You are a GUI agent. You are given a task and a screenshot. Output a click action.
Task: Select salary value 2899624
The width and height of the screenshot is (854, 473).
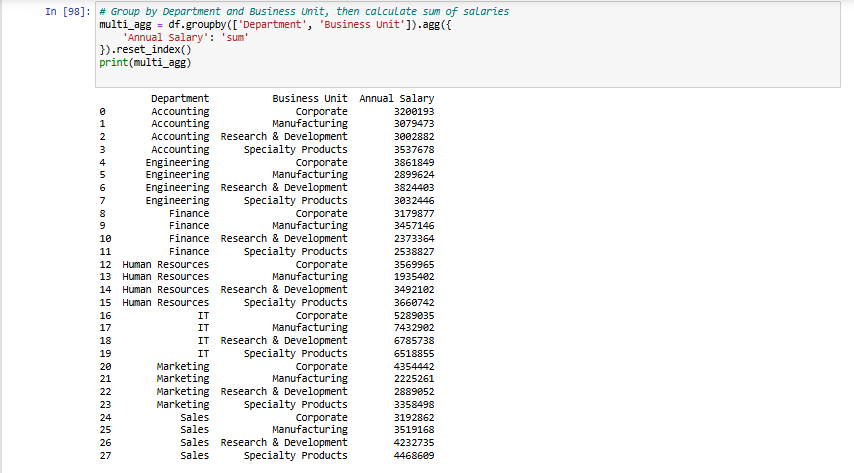[414, 175]
